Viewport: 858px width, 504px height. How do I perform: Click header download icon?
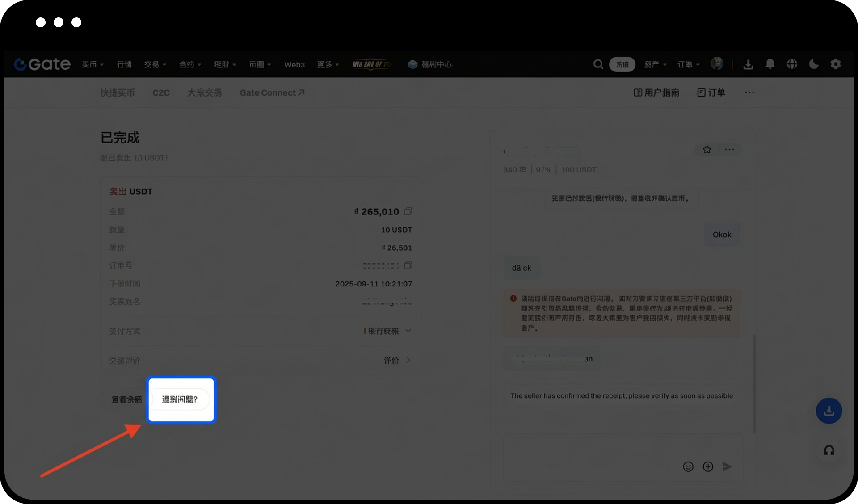(x=748, y=65)
